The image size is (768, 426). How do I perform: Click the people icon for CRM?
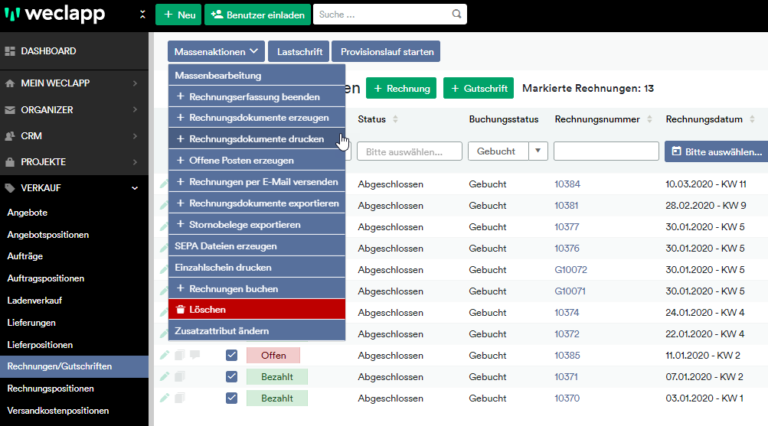pyautogui.click(x=10, y=136)
